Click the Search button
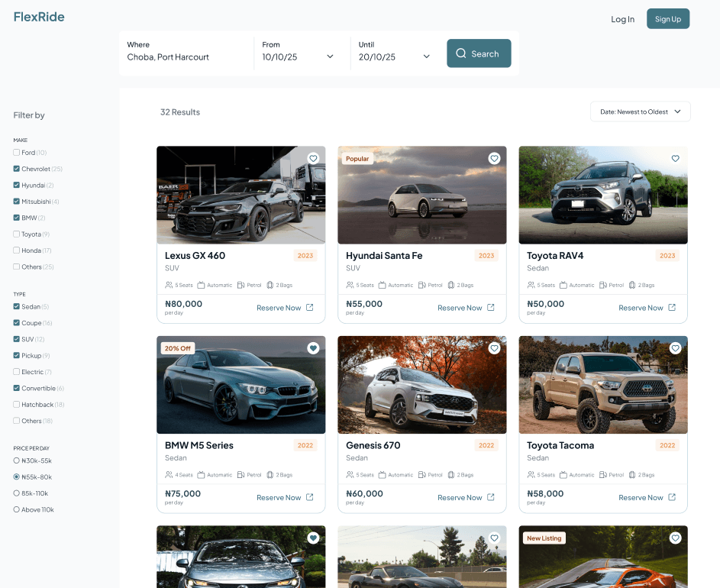 479,53
